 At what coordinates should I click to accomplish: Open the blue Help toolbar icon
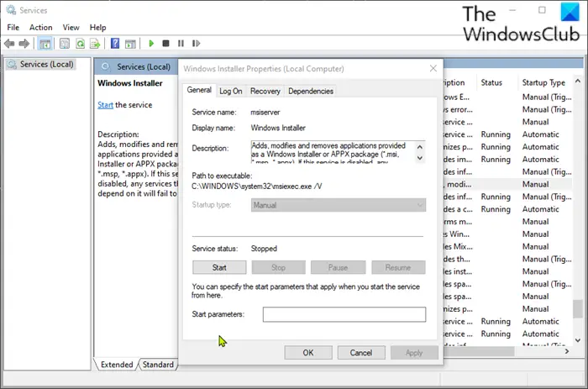click(x=115, y=44)
